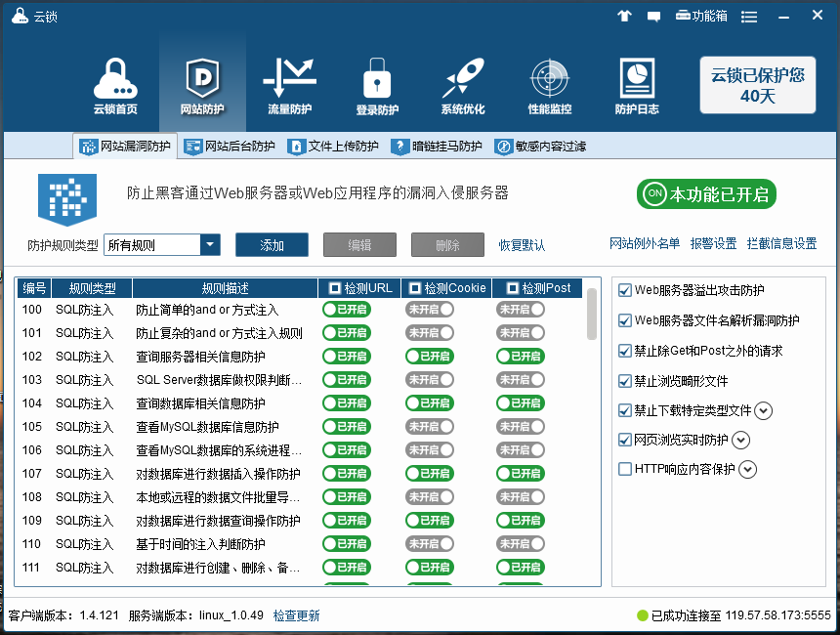Switch to the 文件上传防护 tab

pyautogui.click(x=333, y=147)
